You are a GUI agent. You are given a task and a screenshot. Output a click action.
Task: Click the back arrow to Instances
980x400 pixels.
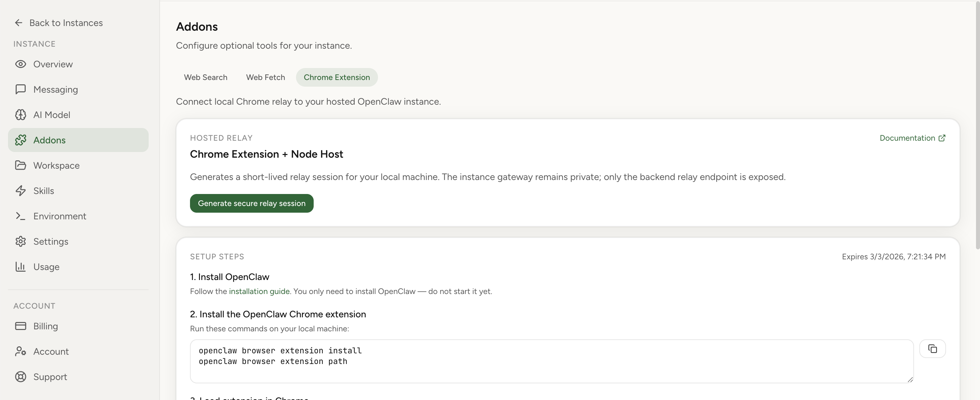(19, 22)
